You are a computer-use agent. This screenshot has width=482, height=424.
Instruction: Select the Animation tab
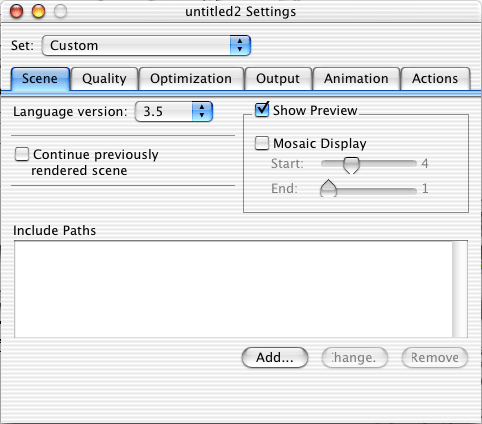[x=356, y=79]
